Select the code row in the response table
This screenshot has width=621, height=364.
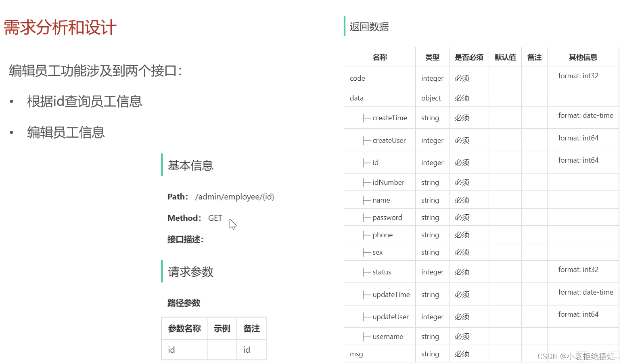point(357,78)
